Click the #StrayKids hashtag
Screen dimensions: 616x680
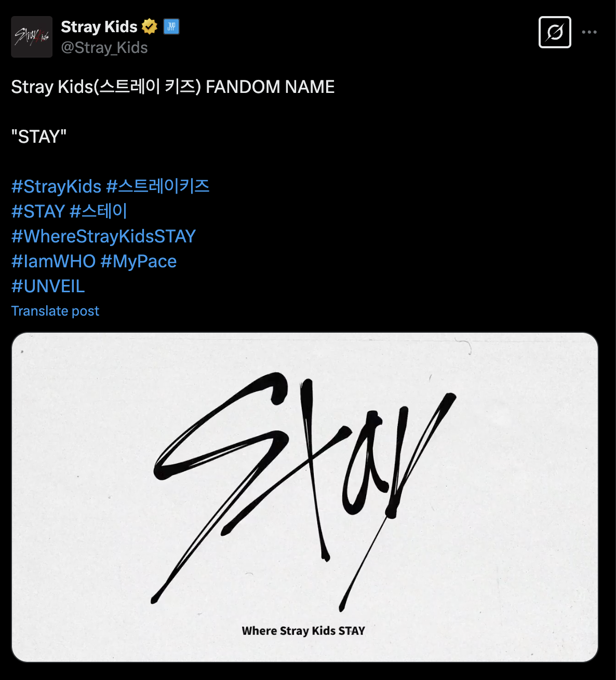(x=57, y=186)
